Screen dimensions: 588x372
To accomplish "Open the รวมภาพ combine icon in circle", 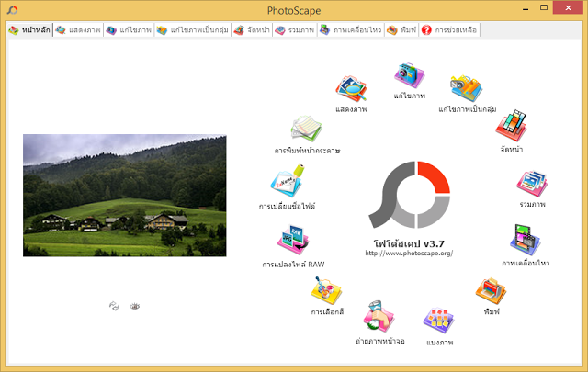I will pyautogui.click(x=532, y=184).
